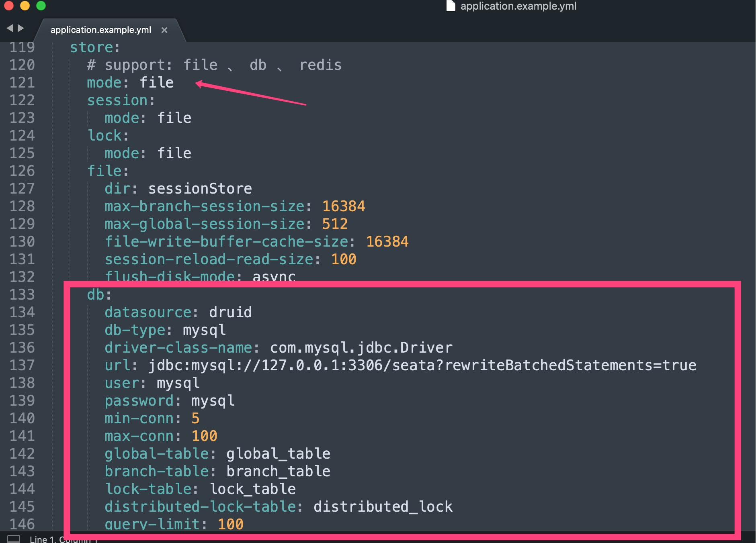This screenshot has width=756, height=543.
Task: Toggle the side bar icon in status bar
Action: (14, 539)
